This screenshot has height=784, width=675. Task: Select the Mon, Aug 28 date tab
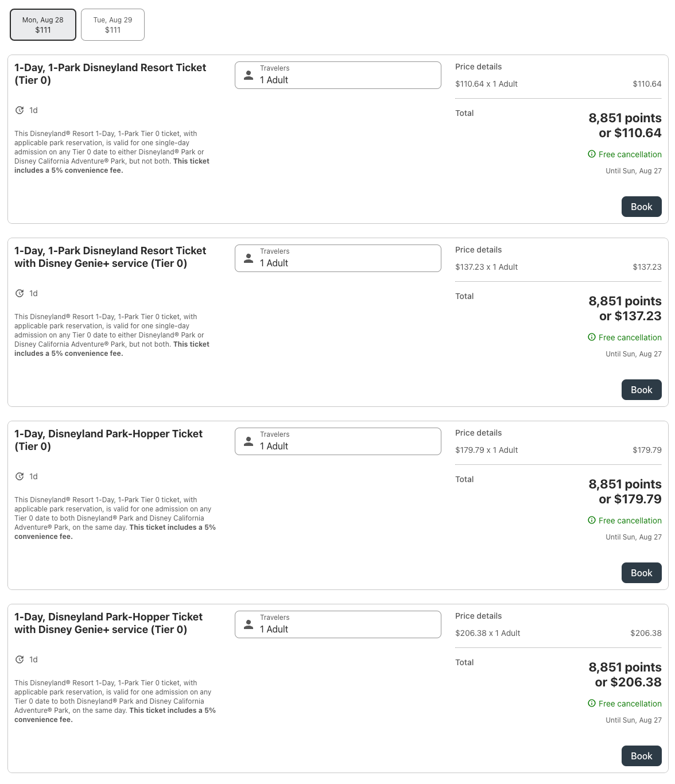(43, 25)
